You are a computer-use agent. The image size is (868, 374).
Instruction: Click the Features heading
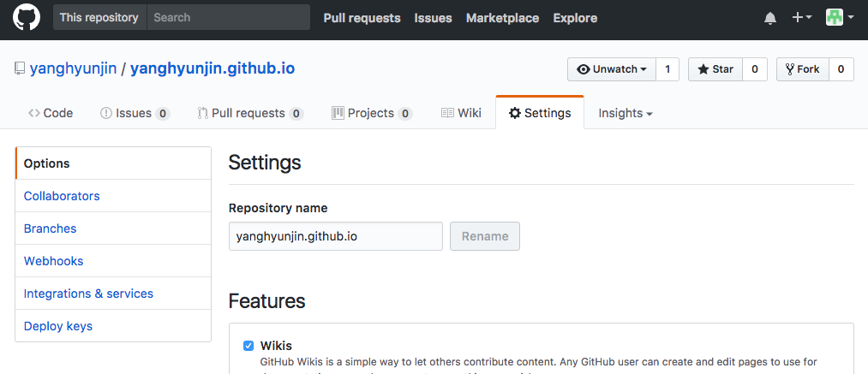point(266,301)
